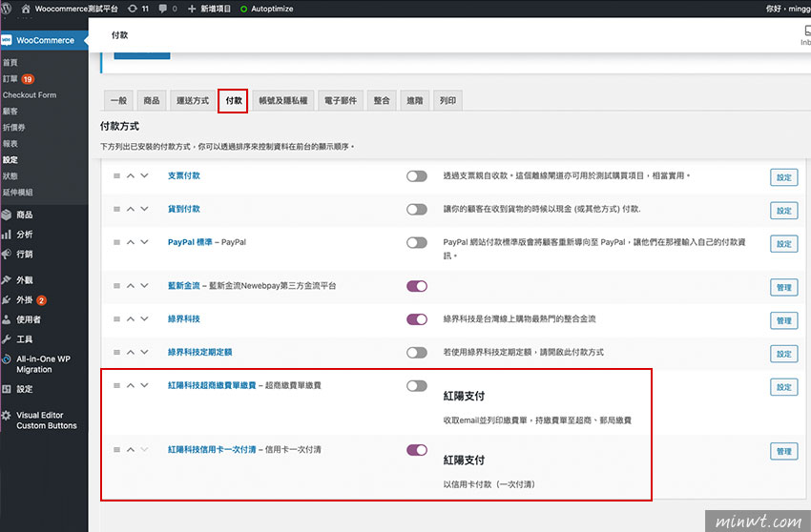
Task: Open the Analytics bar chart icon
Action: (7, 235)
